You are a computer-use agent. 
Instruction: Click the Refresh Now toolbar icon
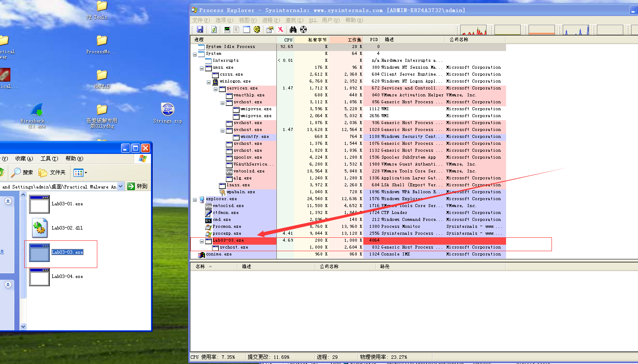(x=214, y=29)
